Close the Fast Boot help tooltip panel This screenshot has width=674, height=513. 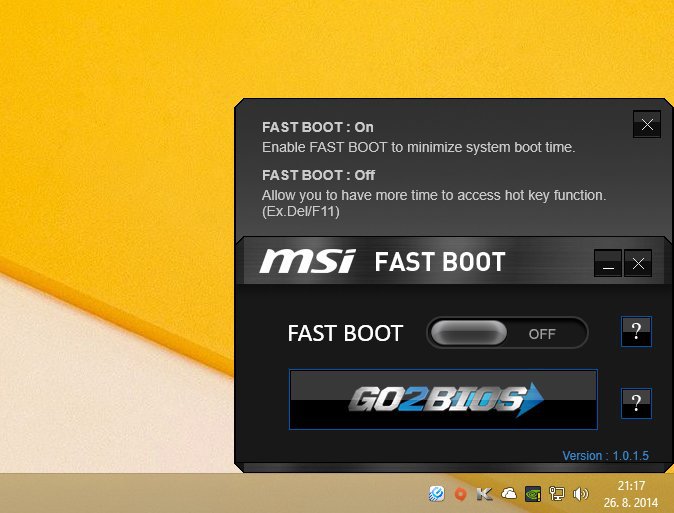[x=647, y=125]
